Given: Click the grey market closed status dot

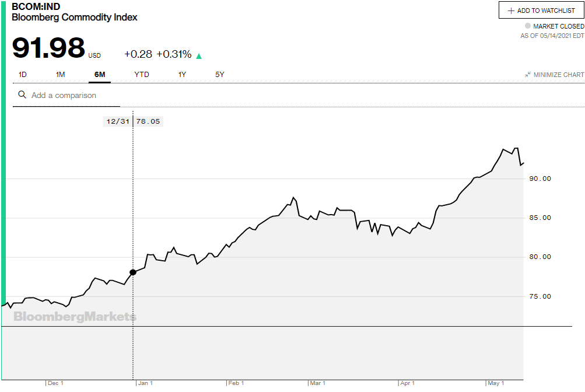Looking at the screenshot, I should coord(528,26).
